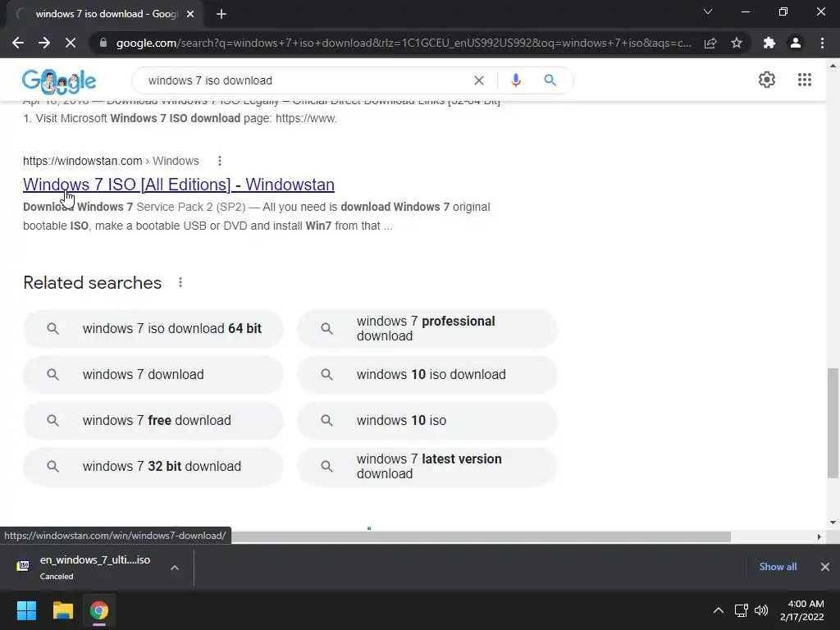Choose the windows 10 iso suggestion

(x=427, y=421)
